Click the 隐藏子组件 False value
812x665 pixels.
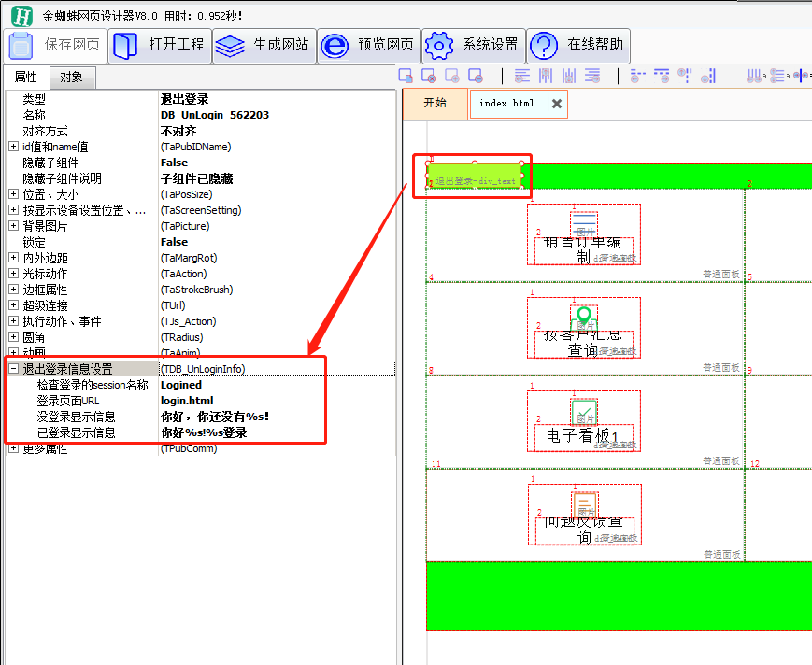(174, 163)
